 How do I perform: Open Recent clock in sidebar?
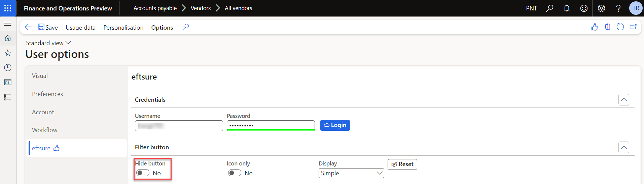coord(8,68)
